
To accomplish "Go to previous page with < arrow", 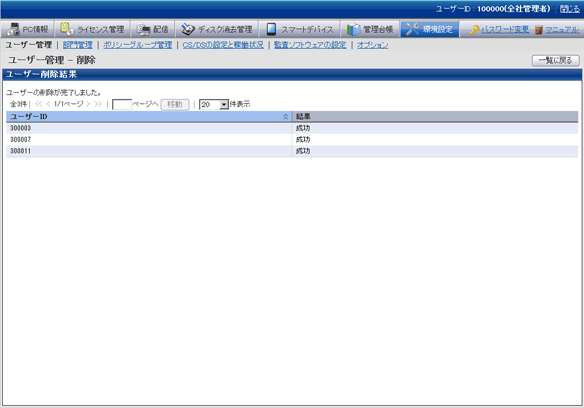I will [x=48, y=104].
